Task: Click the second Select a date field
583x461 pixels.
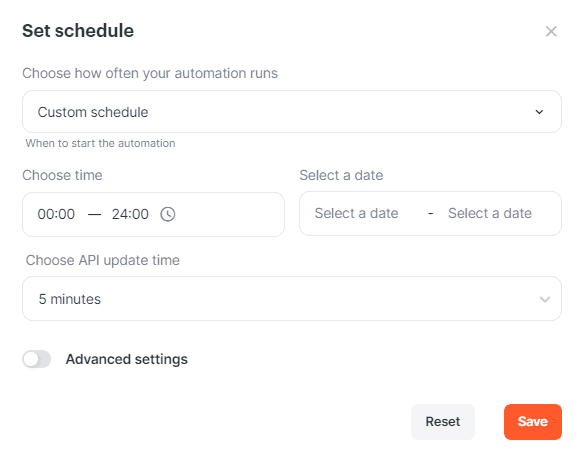Action: pos(490,213)
